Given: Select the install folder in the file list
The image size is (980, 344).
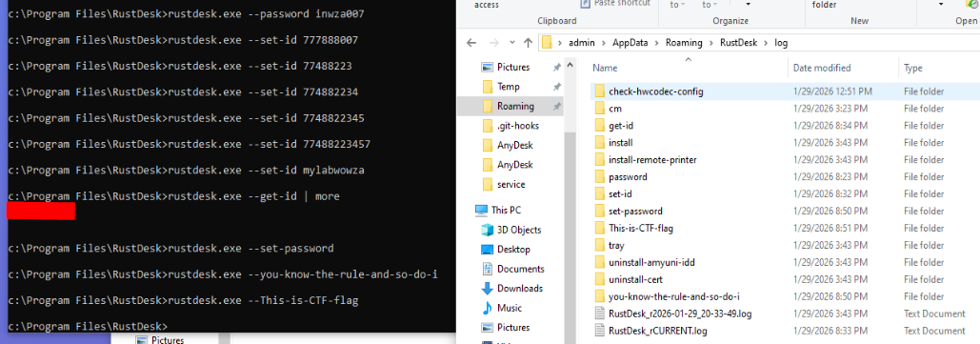Looking at the screenshot, I should (x=621, y=143).
